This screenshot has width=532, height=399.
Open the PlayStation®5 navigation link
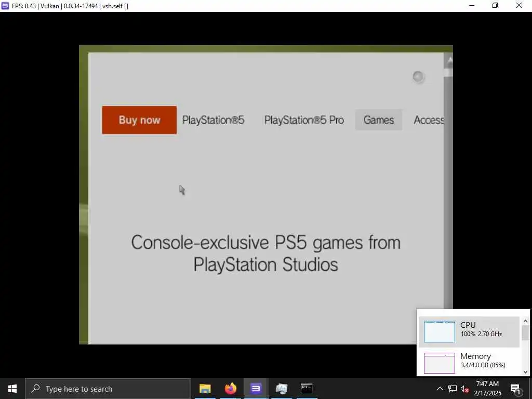click(213, 120)
